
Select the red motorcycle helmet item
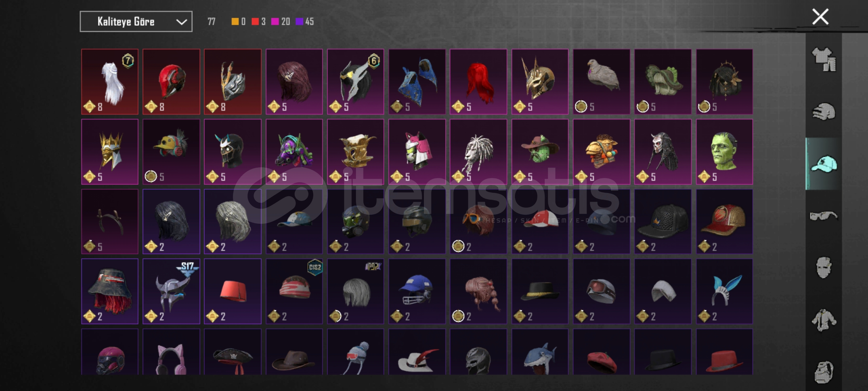(x=171, y=82)
